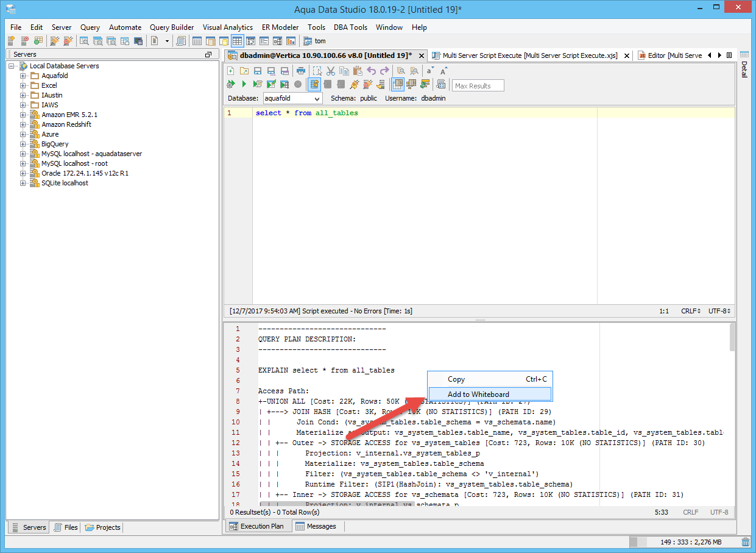Click the scroll tabs left arrow
756x553 pixels.
click(x=710, y=55)
